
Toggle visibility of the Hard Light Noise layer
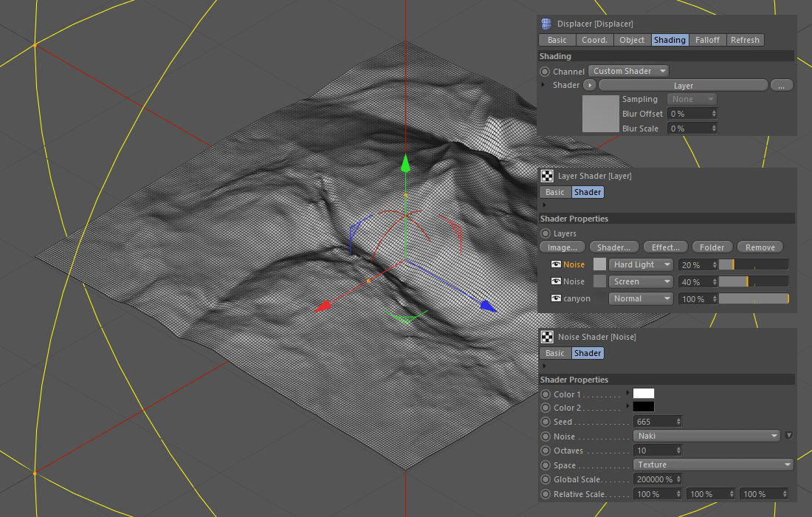tap(556, 264)
